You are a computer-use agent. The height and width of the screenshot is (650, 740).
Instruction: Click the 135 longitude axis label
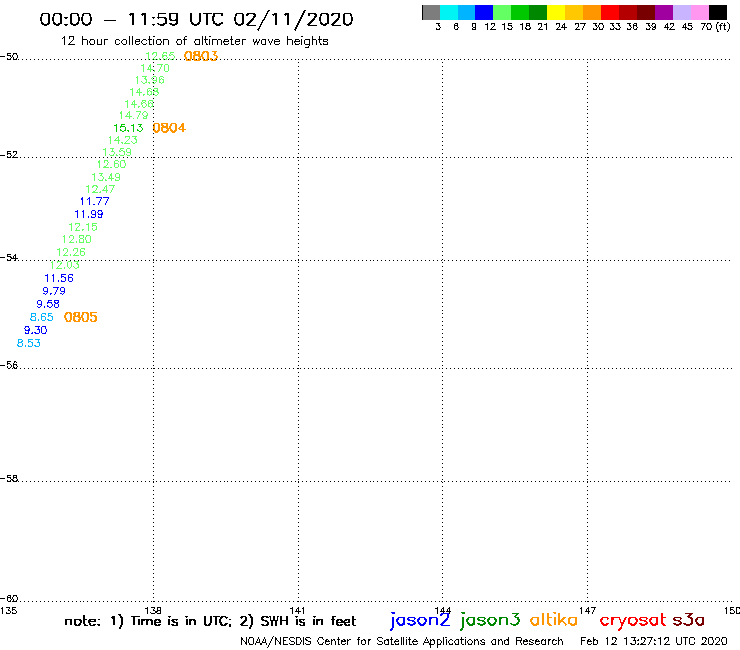coord(8,611)
